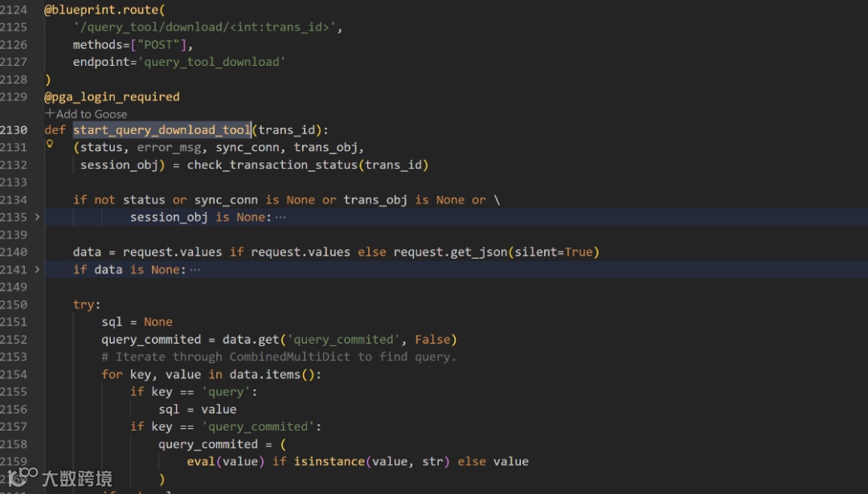Click the eval(value) call
The image size is (868, 494).
(x=225, y=461)
